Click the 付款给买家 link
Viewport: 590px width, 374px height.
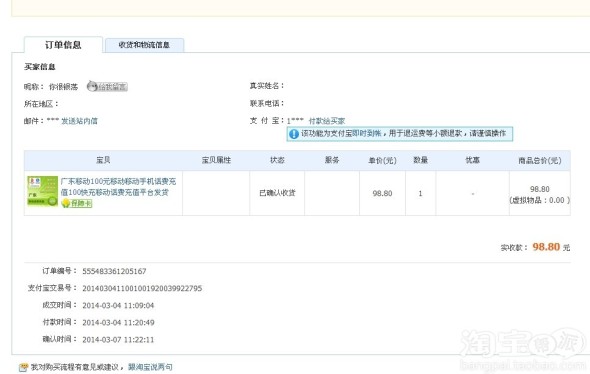point(327,121)
